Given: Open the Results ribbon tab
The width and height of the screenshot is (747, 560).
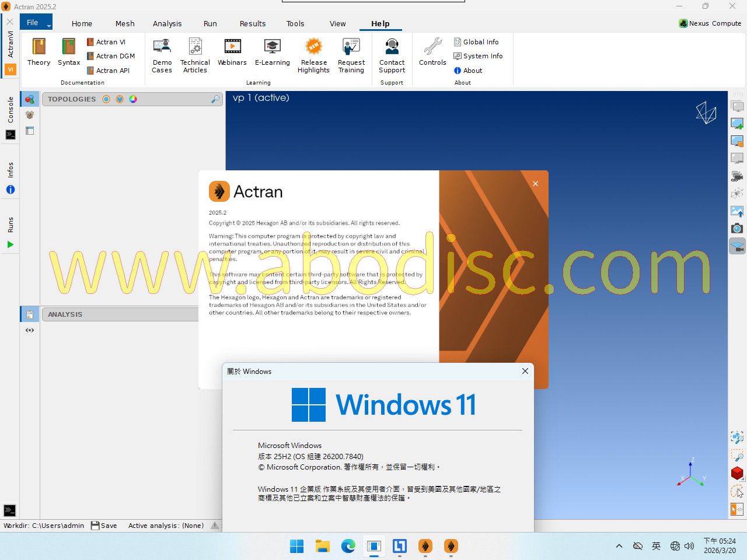Looking at the screenshot, I should click(252, 24).
